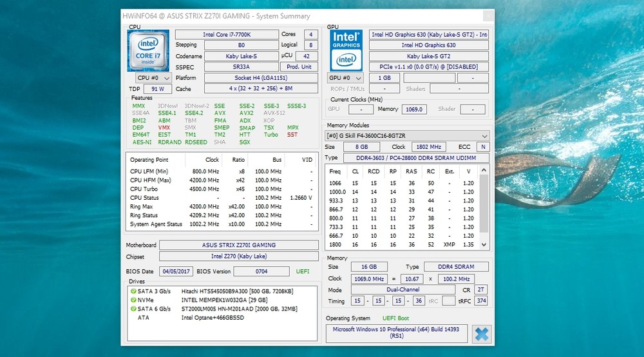The image size is (644, 357).
Task: Click the BIOS Version 0704 field
Action: [261, 271]
